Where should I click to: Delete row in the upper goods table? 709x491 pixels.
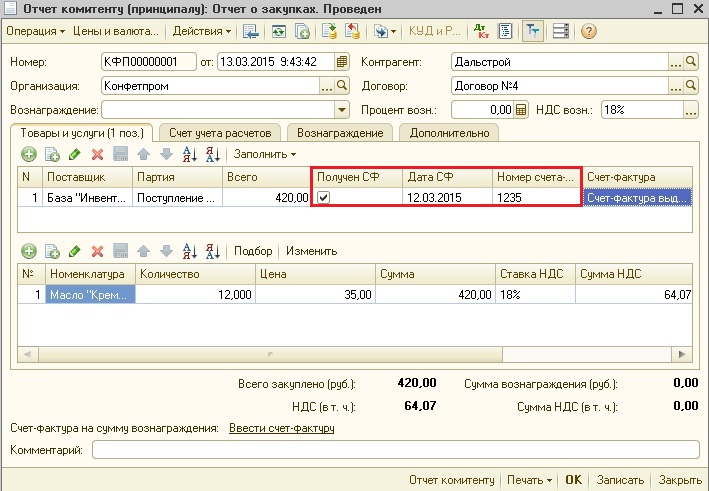(x=97, y=154)
